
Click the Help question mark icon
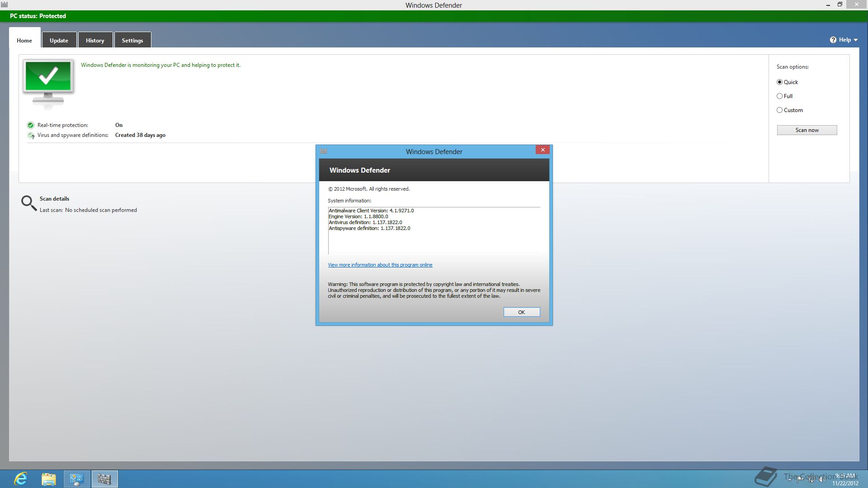(x=833, y=40)
